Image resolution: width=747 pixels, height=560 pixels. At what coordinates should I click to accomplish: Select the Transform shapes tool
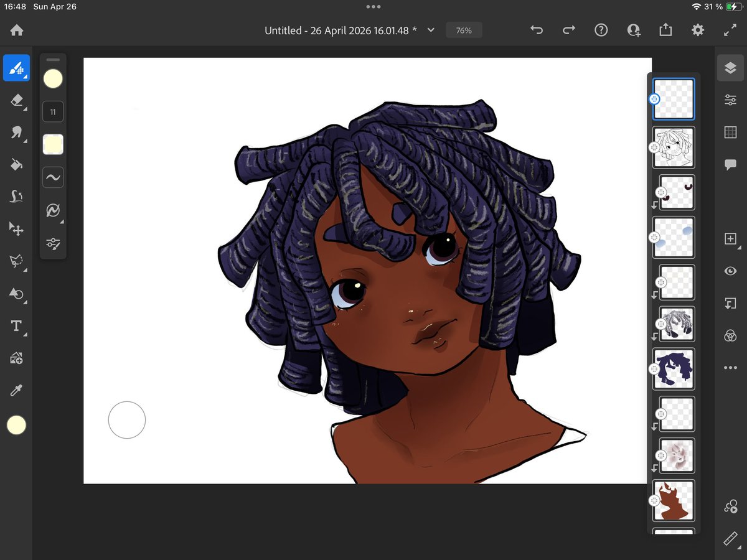click(16, 294)
